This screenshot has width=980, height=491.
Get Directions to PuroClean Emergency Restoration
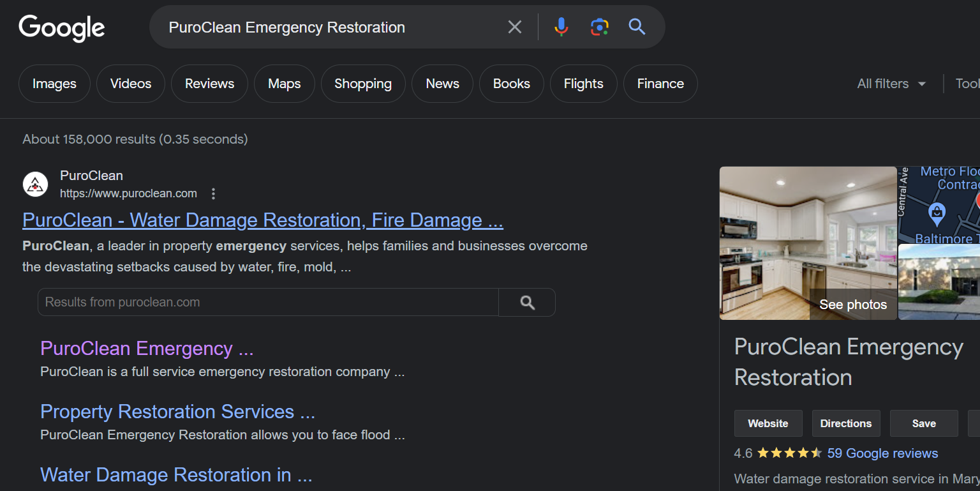point(845,423)
